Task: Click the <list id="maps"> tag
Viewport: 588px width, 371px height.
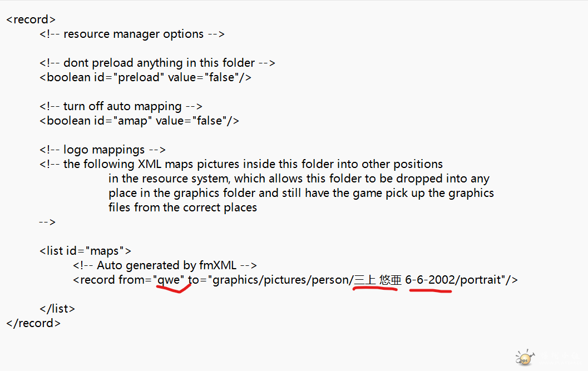Action: click(85, 251)
